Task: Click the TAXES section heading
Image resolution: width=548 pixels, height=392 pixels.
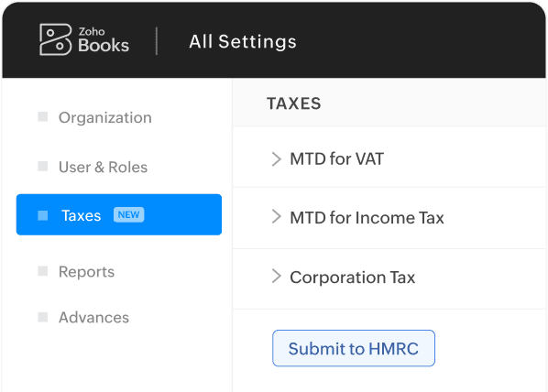Action: (x=293, y=103)
